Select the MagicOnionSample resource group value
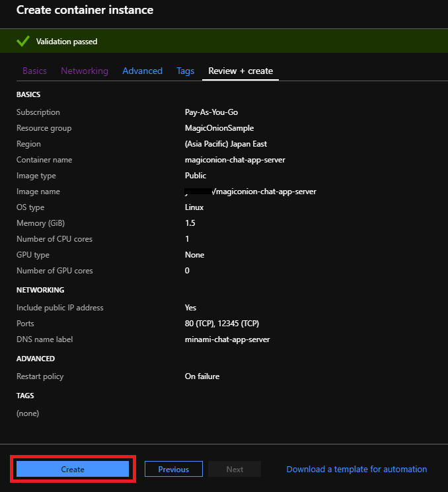448x492 pixels. pyautogui.click(x=219, y=128)
